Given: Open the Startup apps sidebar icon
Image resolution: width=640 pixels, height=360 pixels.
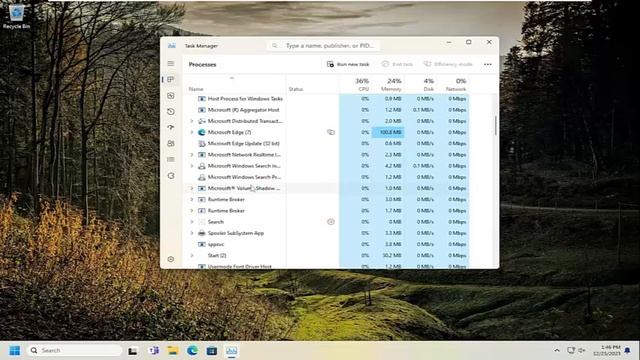Looking at the screenshot, I should coord(171,127).
